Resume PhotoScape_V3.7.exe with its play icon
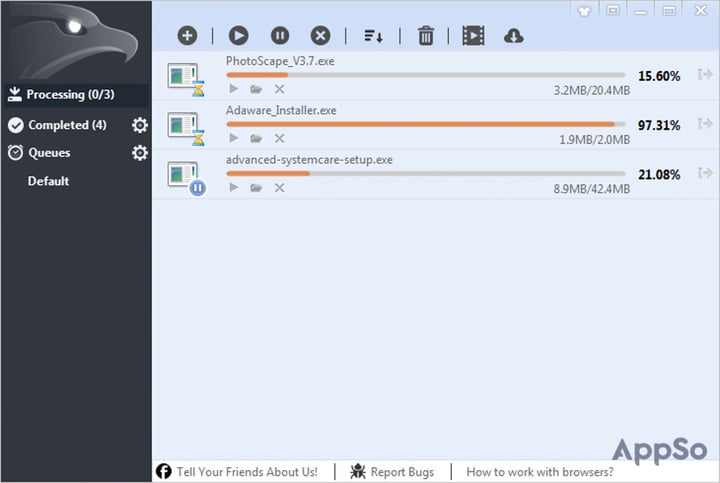Image resolution: width=720 pixels, height=483 pixels. coord(234,89)
